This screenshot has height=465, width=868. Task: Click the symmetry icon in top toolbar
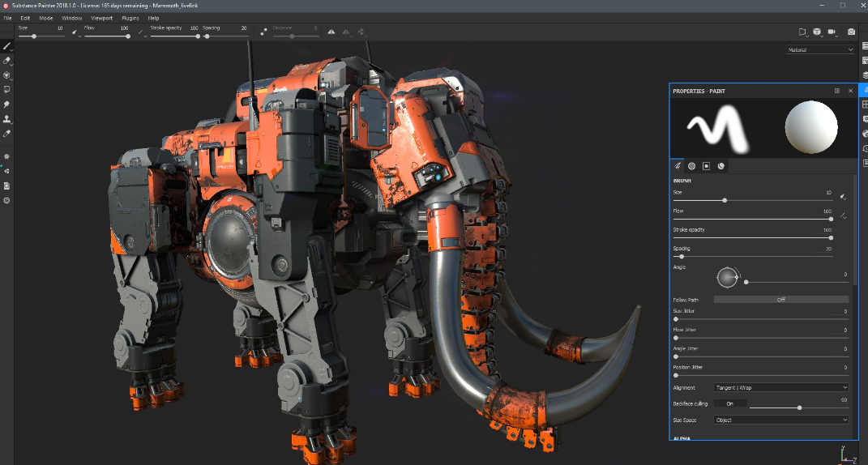click(331, 32)
